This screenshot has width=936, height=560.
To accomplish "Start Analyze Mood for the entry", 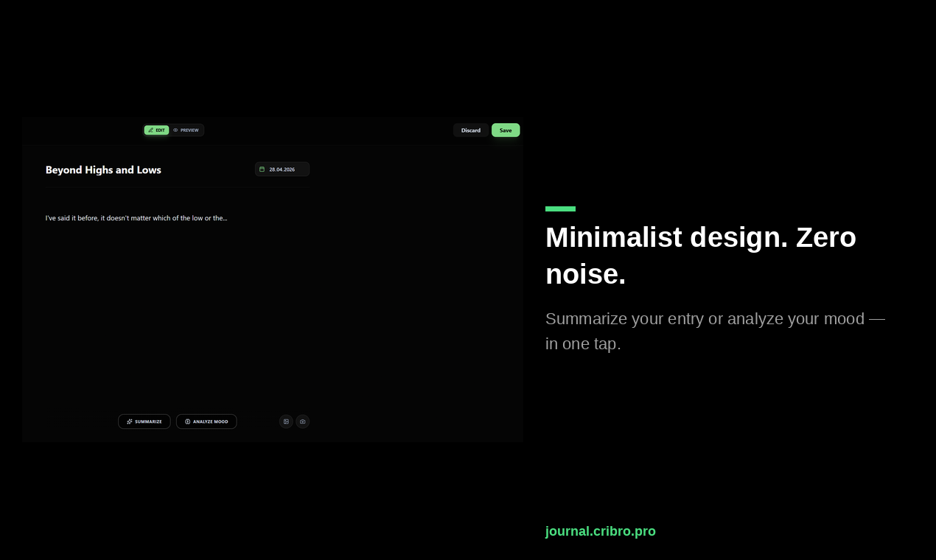I will (206, 421).
